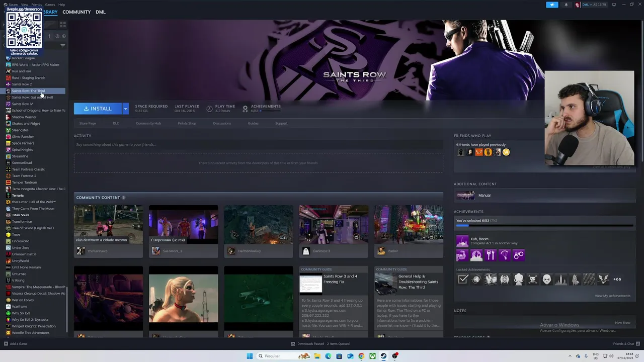
Task: Open the screenshot thumbnail by Darkness.3
Action: [334, 225]
